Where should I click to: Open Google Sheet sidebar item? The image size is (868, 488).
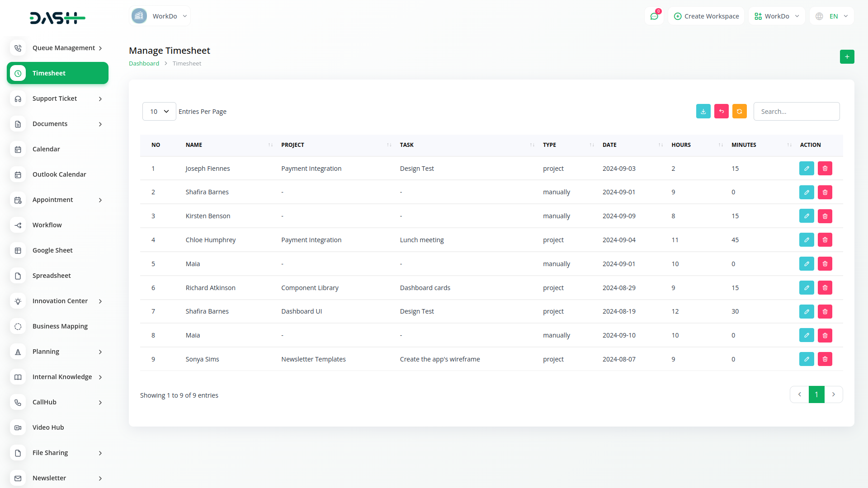(52, 250)
